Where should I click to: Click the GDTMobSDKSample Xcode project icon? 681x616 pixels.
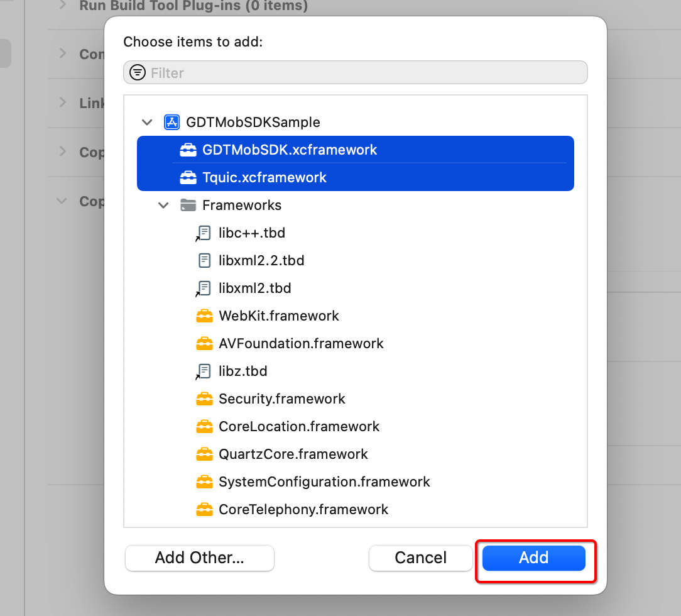coord(172,122)
